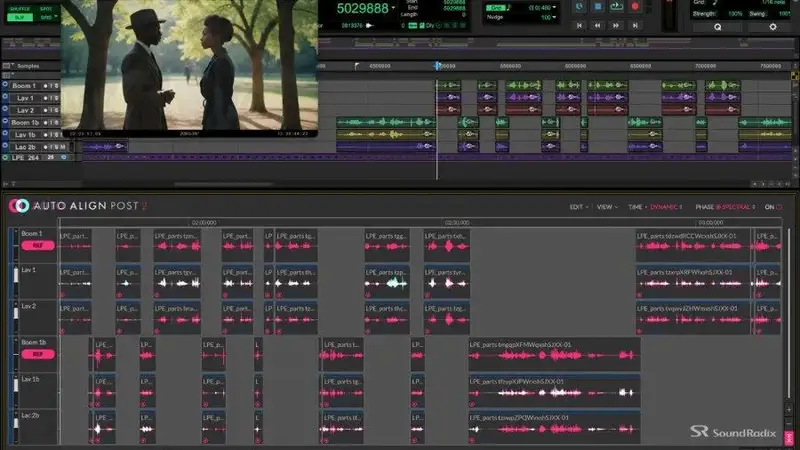Click the Strength percentage value
This screenshot has height=450, width=800.
coord(735,14)
